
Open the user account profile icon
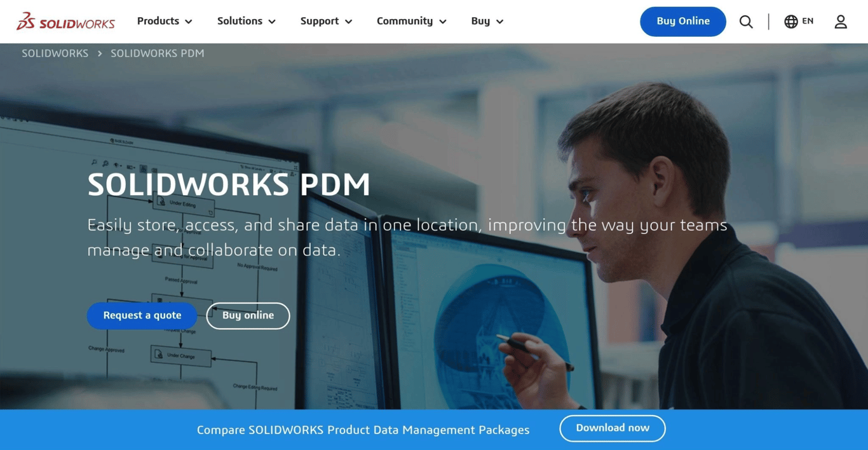coord(841,22)
